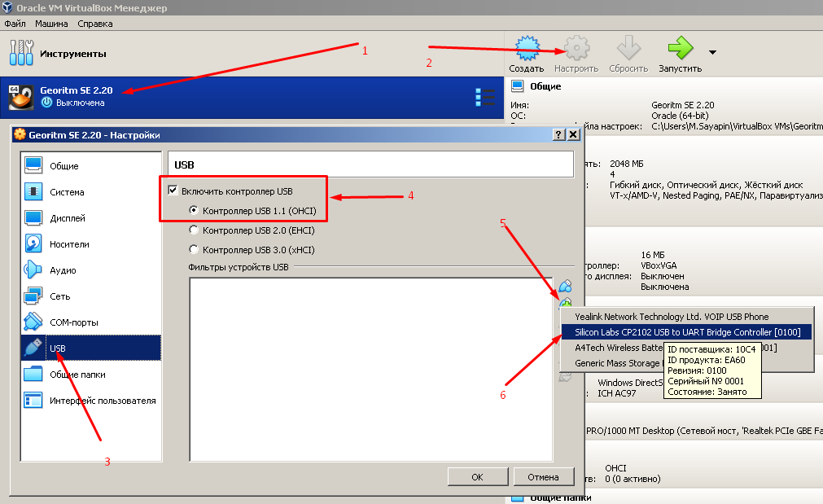The width and height of the screenshot is (823, 504).
Task: Close the Georitm SE 2.20 settings dialog
Action: pyautogui.click(x=574, y=135)
